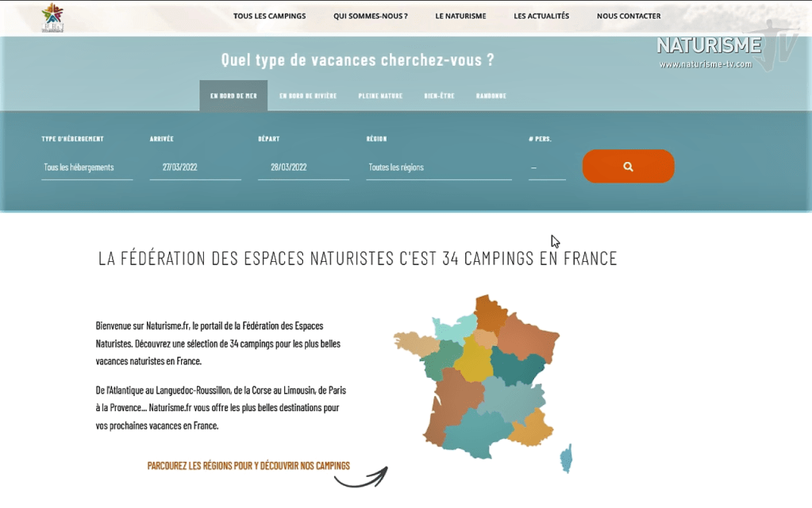
Task: Select the Randonnée tab
Action: click(491, 96)
